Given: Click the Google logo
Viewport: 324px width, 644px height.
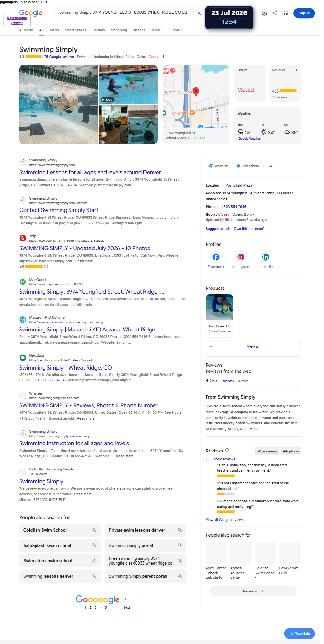Looking at the screenshot, I should click(x=31, y=13).
